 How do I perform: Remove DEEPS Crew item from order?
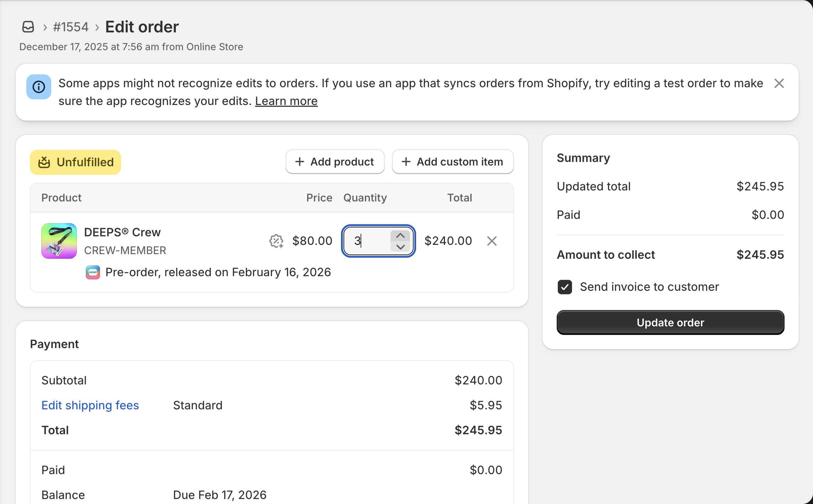[492, 241]
